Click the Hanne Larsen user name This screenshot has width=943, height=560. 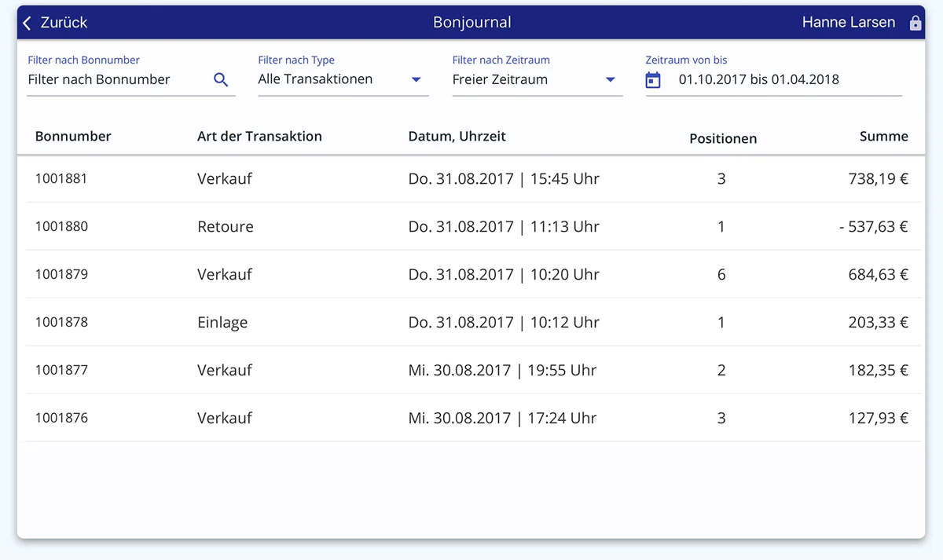849,23
